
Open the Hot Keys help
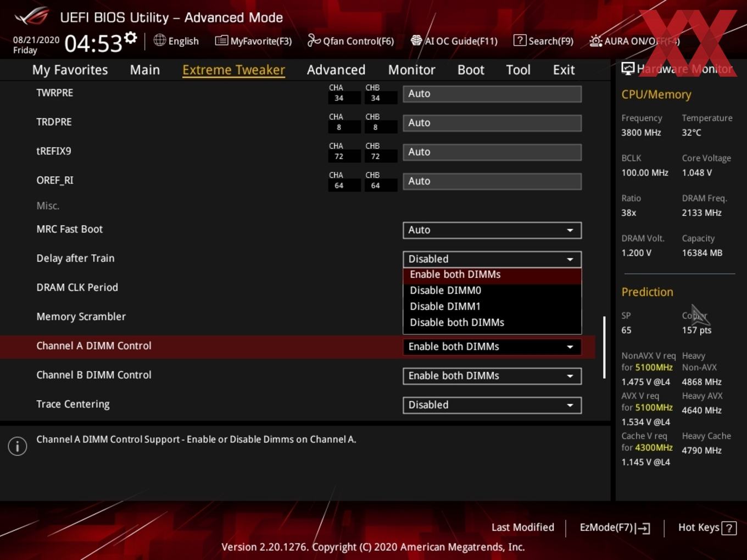click(707, 528)
